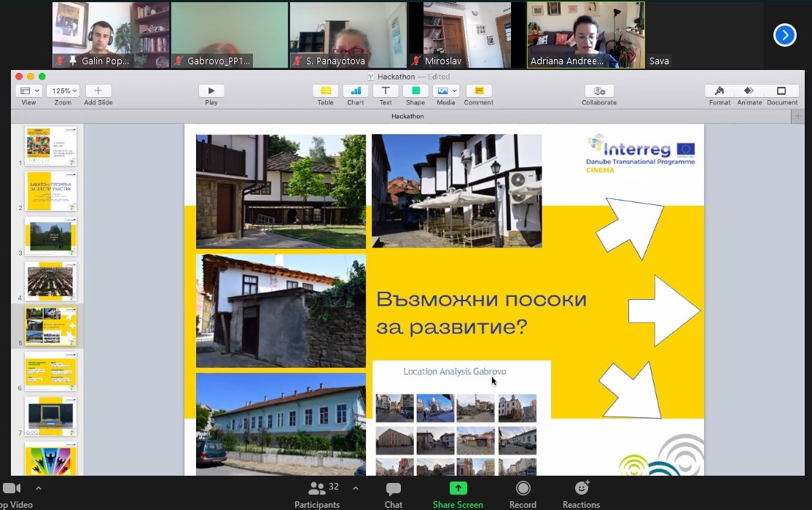Open the Collaborate option

point(599,91)
